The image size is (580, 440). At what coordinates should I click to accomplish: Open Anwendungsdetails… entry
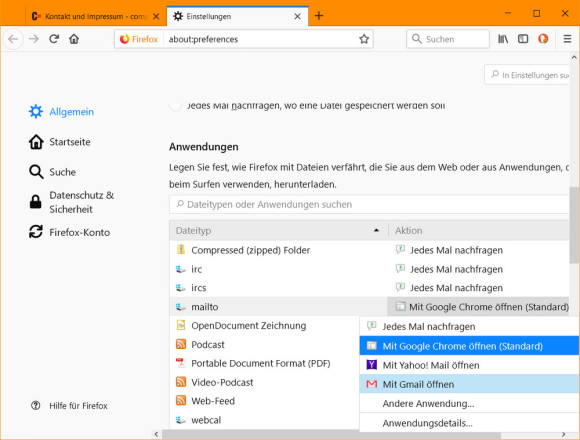(x=469, y=423)
